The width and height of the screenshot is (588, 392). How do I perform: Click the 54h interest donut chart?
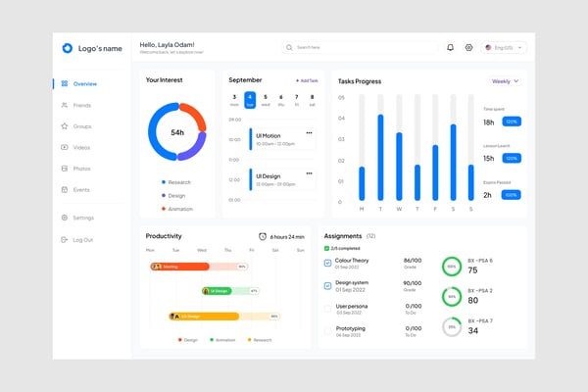[x=177, y=131]
